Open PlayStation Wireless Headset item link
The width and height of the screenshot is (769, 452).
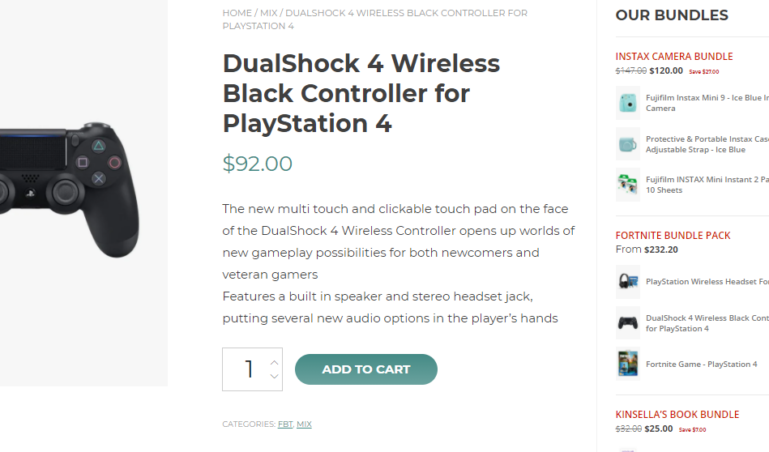click(707, 281)
